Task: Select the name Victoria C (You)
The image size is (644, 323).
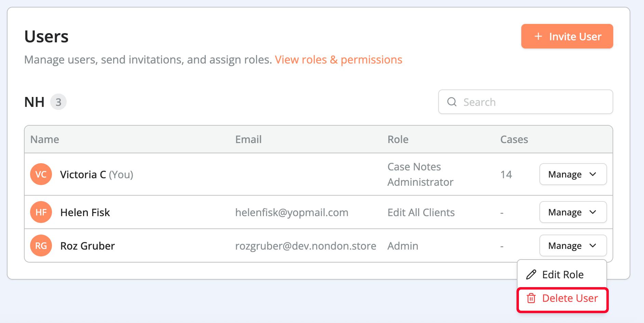Action: click(97, 174)
